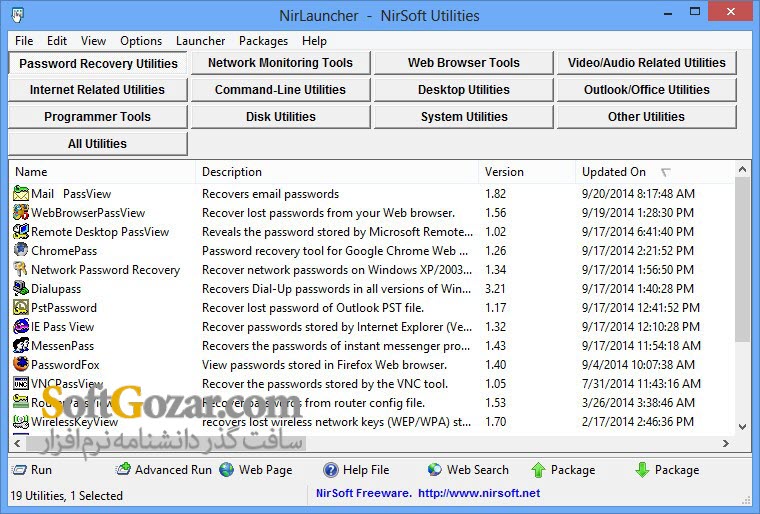Open the View menu

point(93,41)
